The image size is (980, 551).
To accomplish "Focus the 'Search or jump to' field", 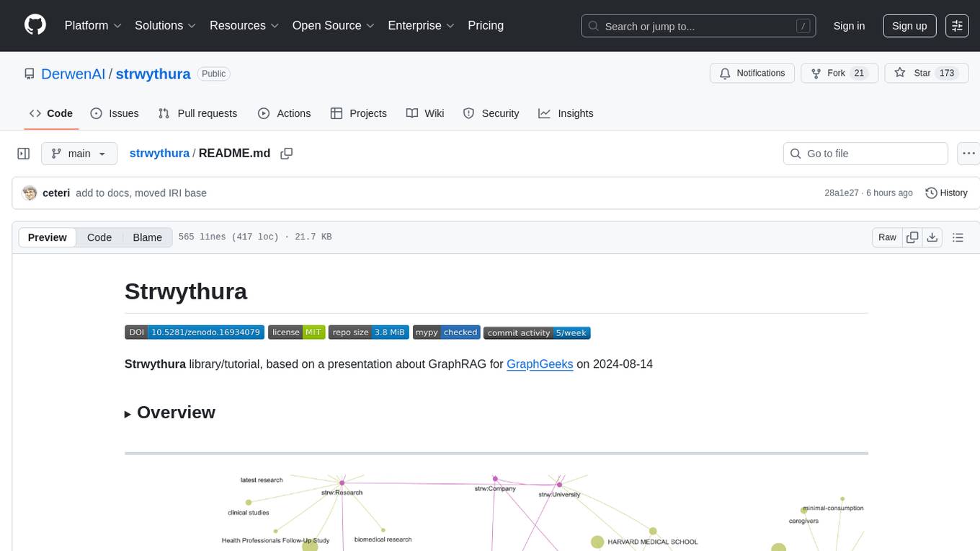I will (698, 26).
